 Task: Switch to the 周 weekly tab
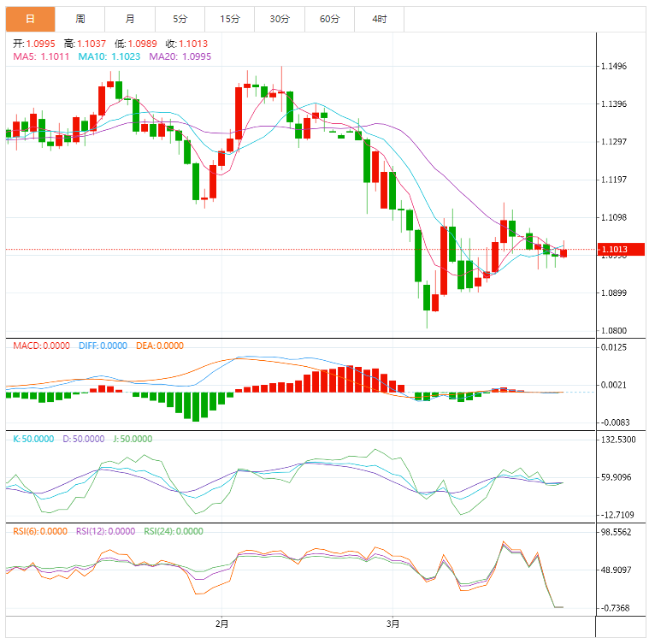(80, 19)
